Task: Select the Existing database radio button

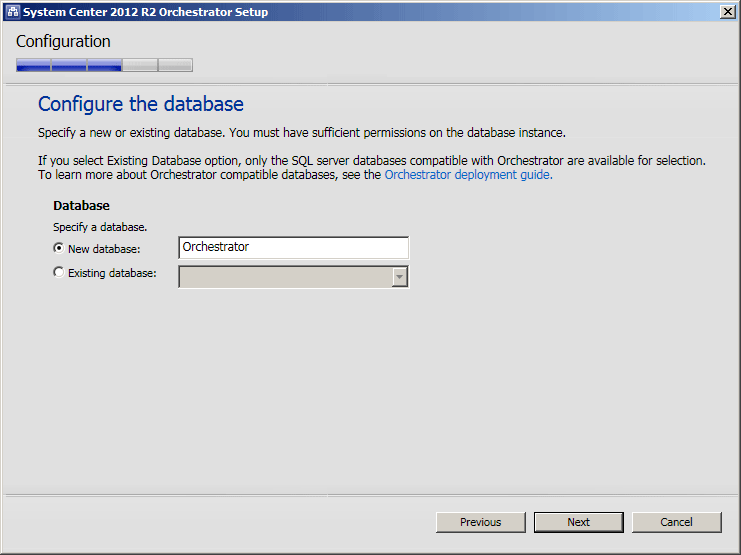Action: pos(59,272)
